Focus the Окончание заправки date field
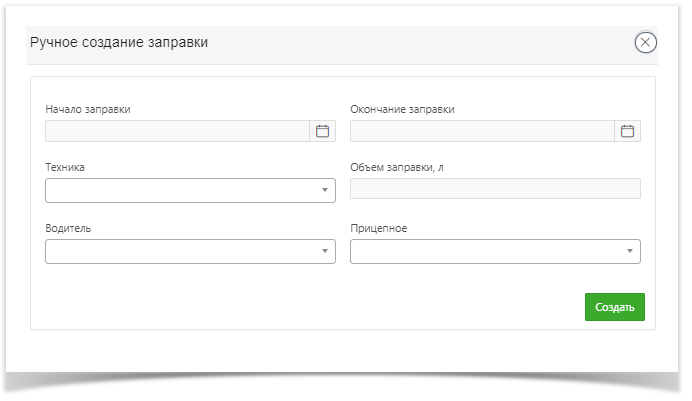 coord(482,131)
